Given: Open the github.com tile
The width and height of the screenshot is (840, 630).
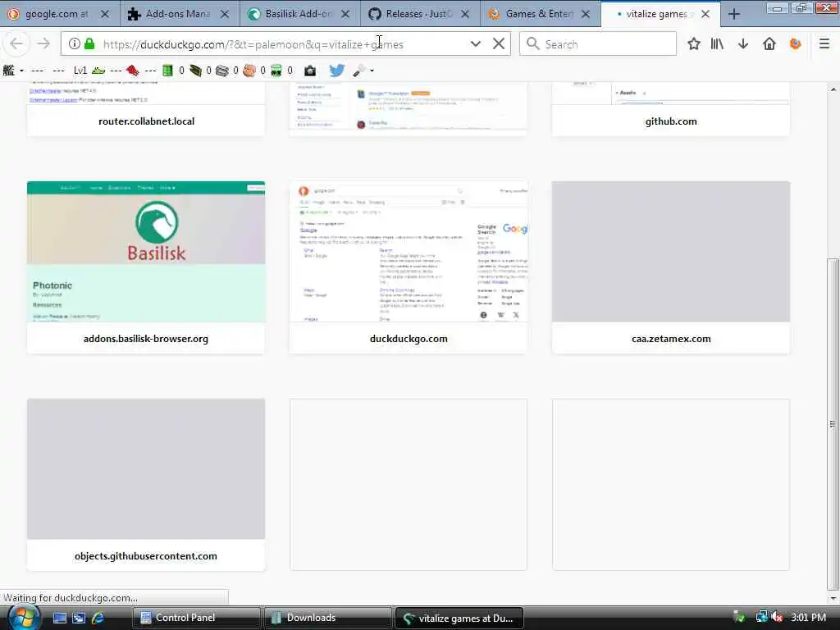Looking at the screenshot, I should pyautogui.click(x=671, y=109).
